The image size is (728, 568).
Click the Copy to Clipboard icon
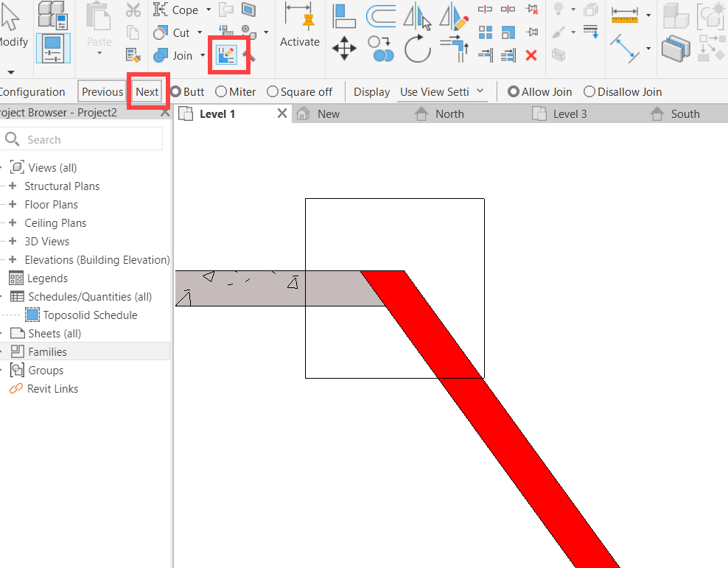tap(133, 32)
